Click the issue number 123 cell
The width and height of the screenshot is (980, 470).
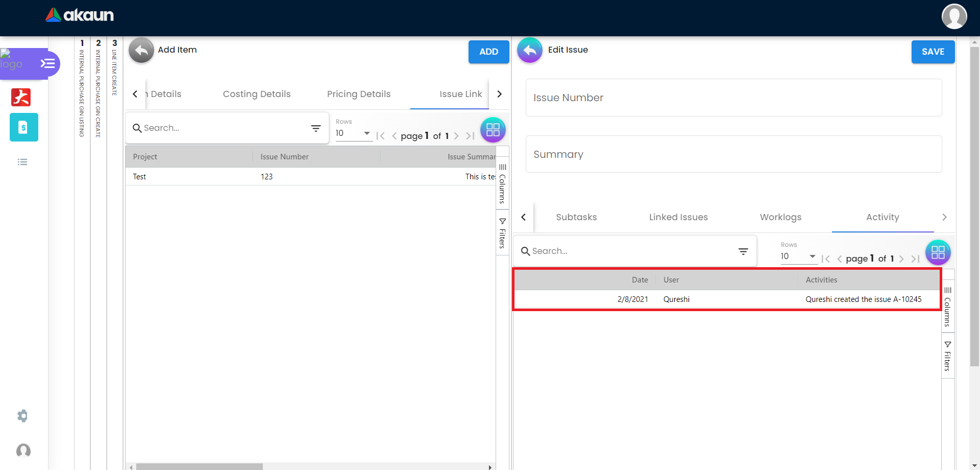[317, 177]
